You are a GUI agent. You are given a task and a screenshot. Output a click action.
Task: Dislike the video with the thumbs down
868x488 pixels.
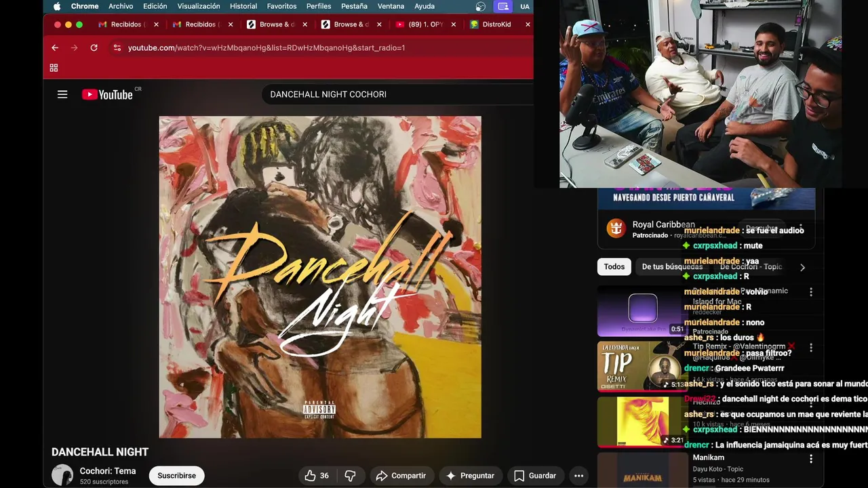coord(350,476)
